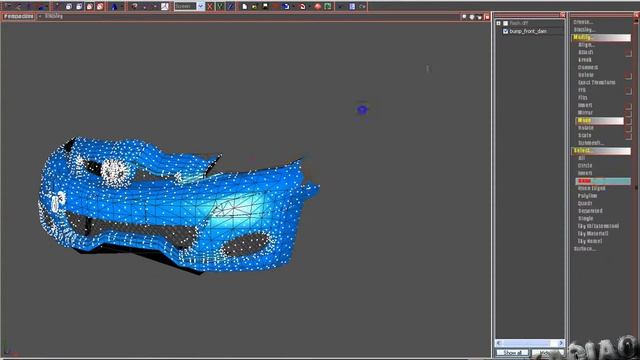Screen dimensions: 640x360
Task: Uncheck the bump_front_dam visibility checkbox
Action: coord(505,31)
